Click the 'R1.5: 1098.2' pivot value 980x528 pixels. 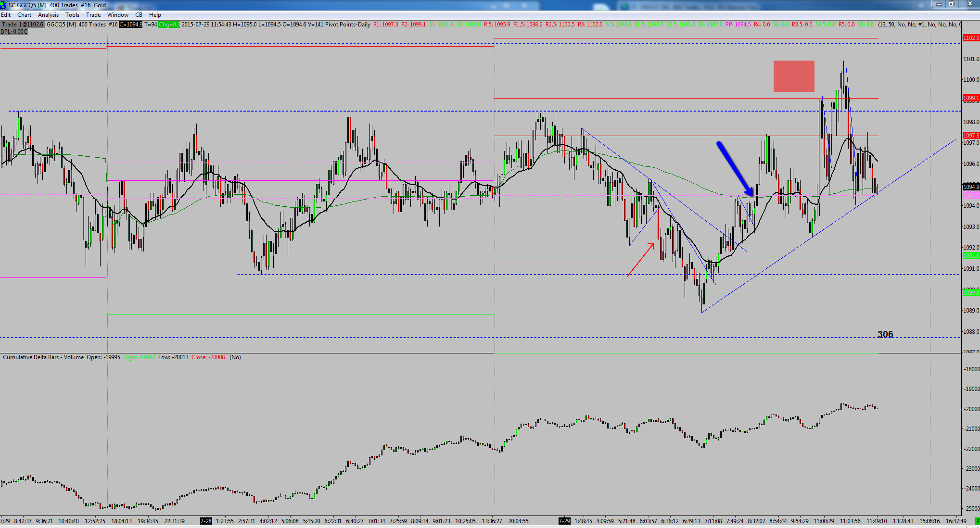pyautogui.click(x=528, y=25)
